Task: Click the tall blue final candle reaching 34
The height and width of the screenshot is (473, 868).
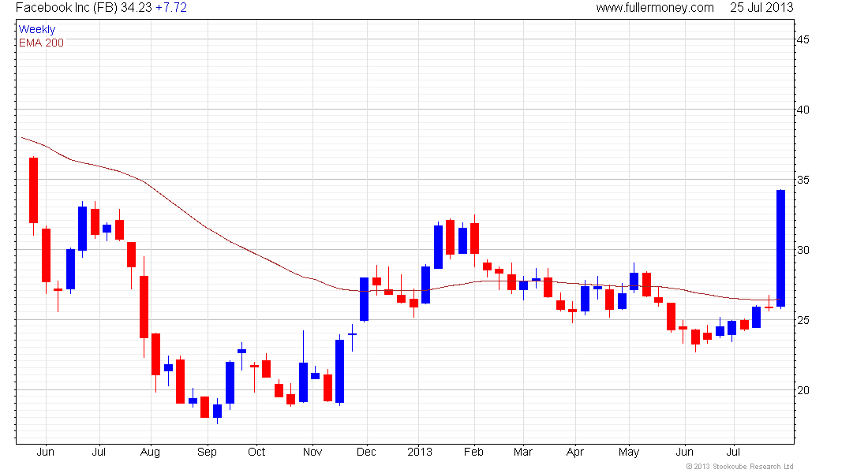Action: click(780, 248)
